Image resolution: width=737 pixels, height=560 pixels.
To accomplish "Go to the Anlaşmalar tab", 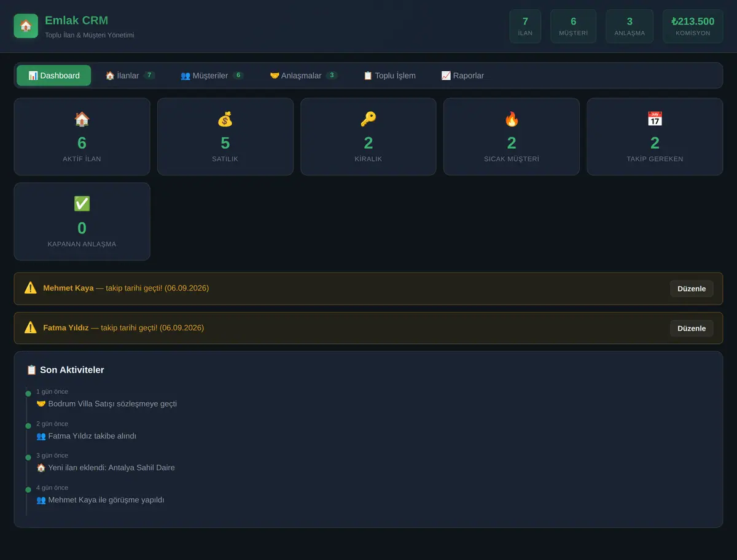I will pos(303,76).
